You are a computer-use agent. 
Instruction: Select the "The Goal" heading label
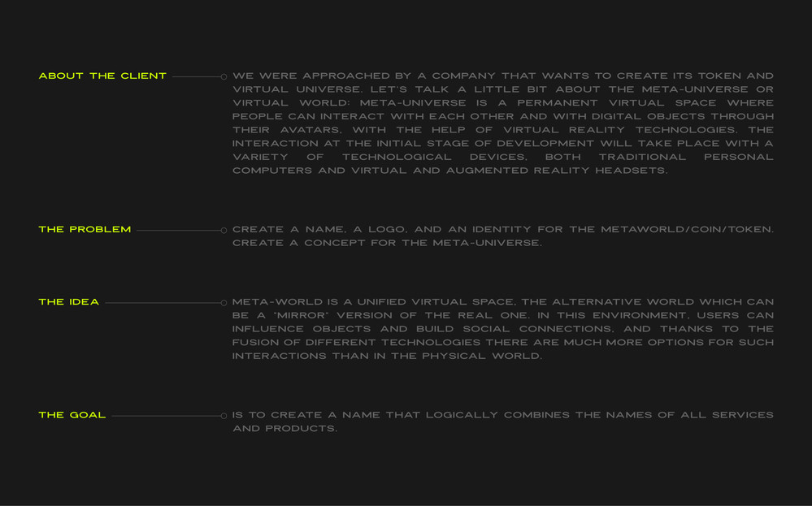pyautogui.click(x=72, y=415)
